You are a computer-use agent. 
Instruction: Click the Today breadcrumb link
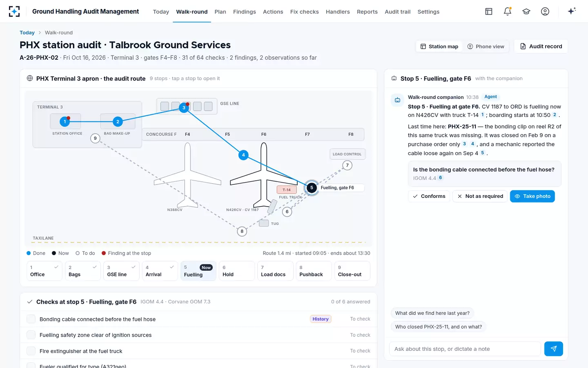tap(27, 33)
